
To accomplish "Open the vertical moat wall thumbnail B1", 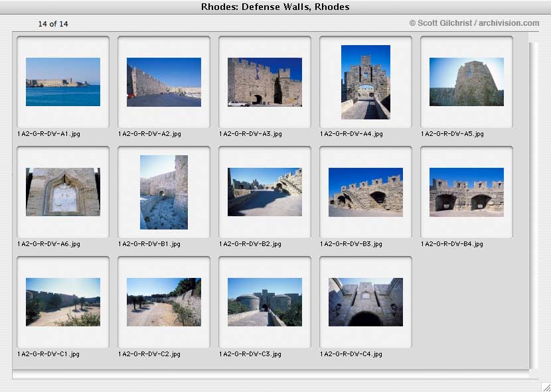I will pos(164,192).
